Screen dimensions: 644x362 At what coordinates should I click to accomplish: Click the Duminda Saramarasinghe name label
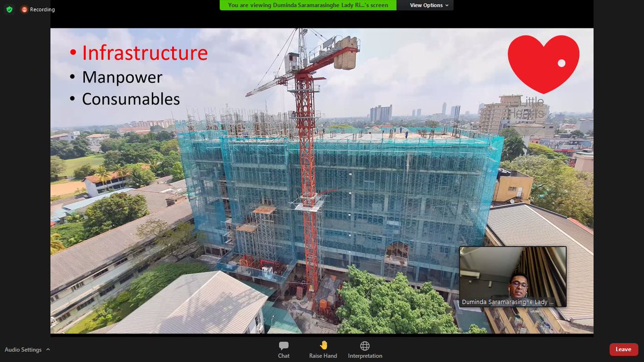pyautogui.click(x=508, y=302)
